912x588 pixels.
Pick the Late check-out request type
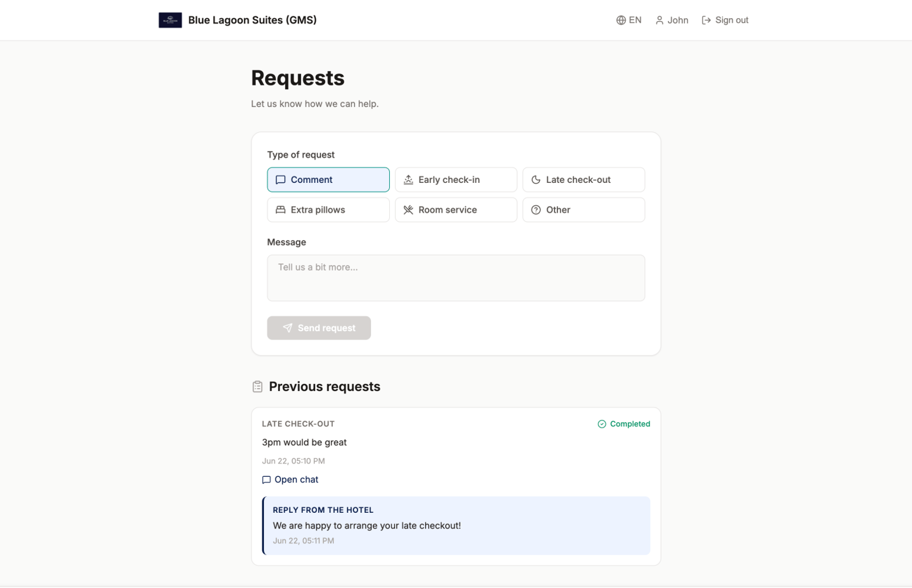584,179
